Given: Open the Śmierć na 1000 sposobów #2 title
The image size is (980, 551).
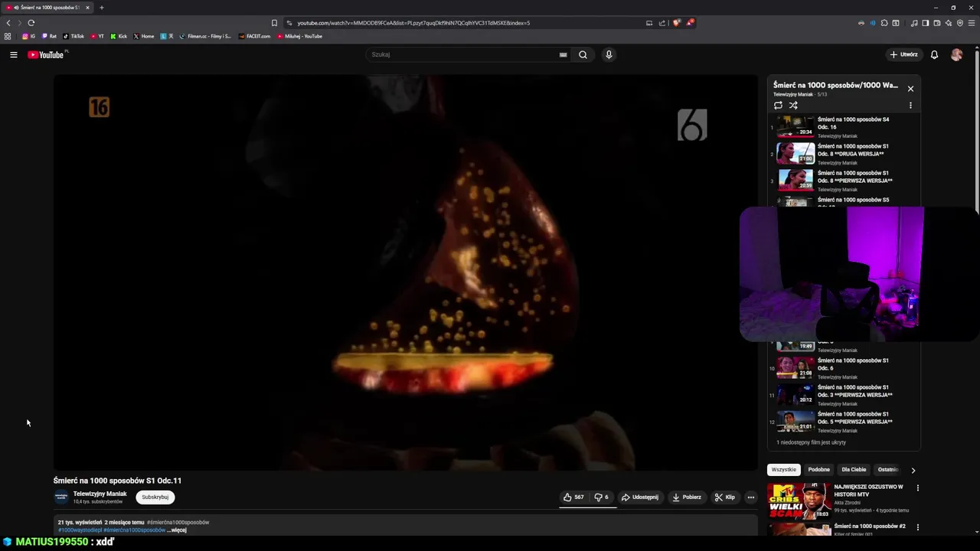Looking at the screenshot, I should pos(870,527).
